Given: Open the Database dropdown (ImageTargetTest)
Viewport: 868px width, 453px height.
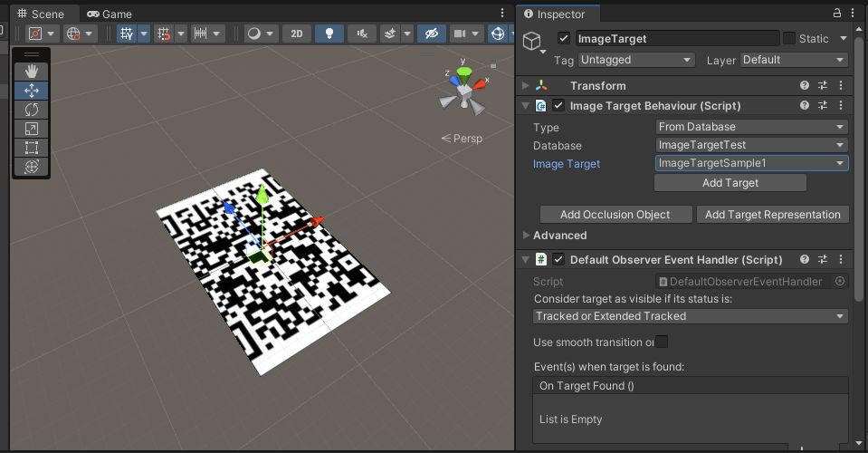Looking at the screenshot, I should (752, 145).
